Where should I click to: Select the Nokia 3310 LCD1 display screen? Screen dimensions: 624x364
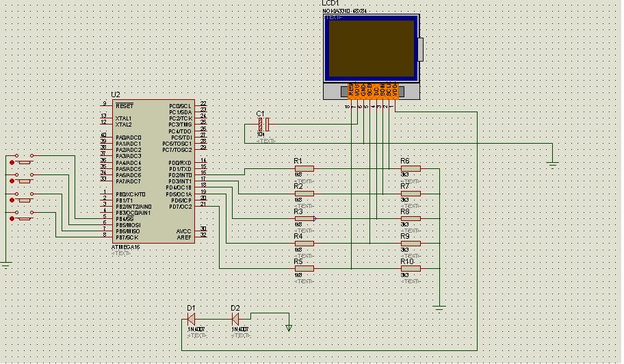pyautogui.click(x=372, y=48)
